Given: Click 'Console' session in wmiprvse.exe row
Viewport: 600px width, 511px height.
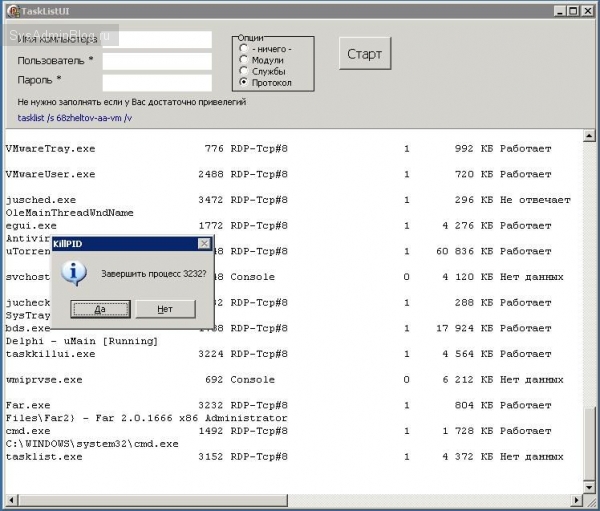Looking at the screenshot, I should [253, 380].
